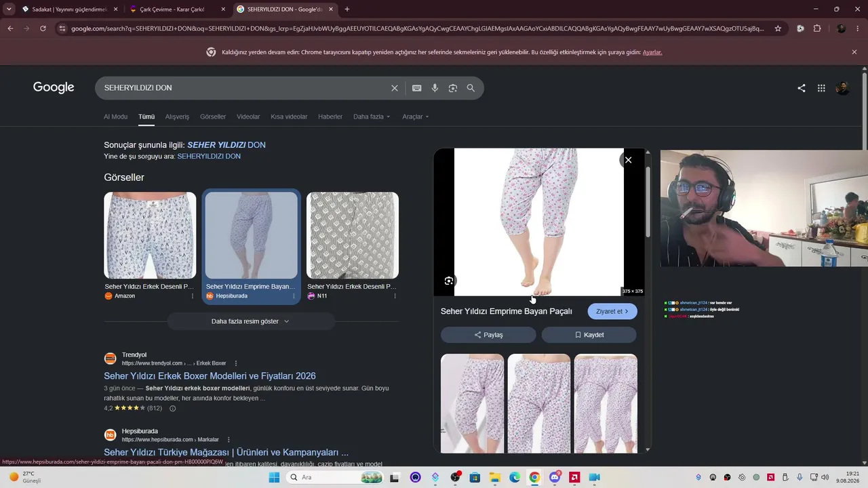Switch to the 'Görseller' tab
868x488 pixels.
(x=213, y=117)
